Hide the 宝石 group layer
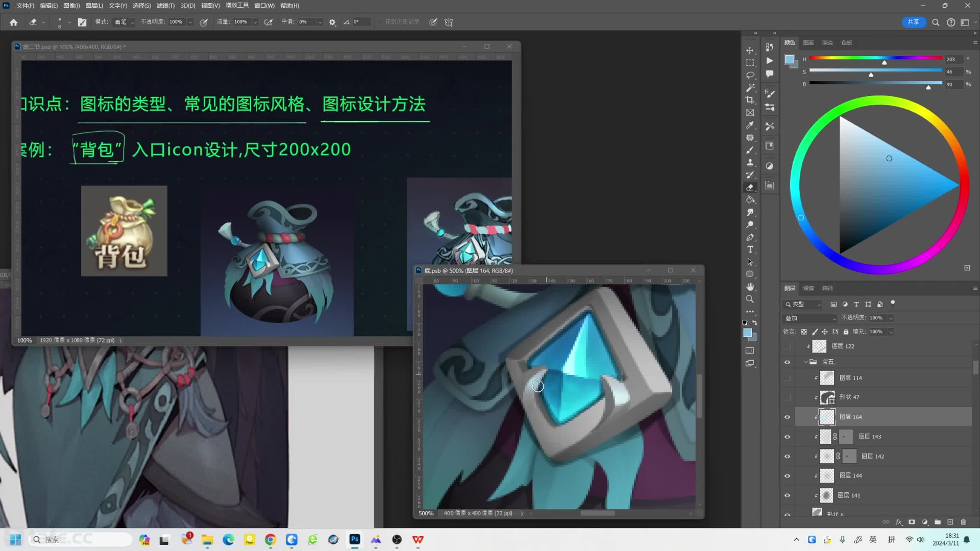980x551 pixels. [x=787, y=362]
